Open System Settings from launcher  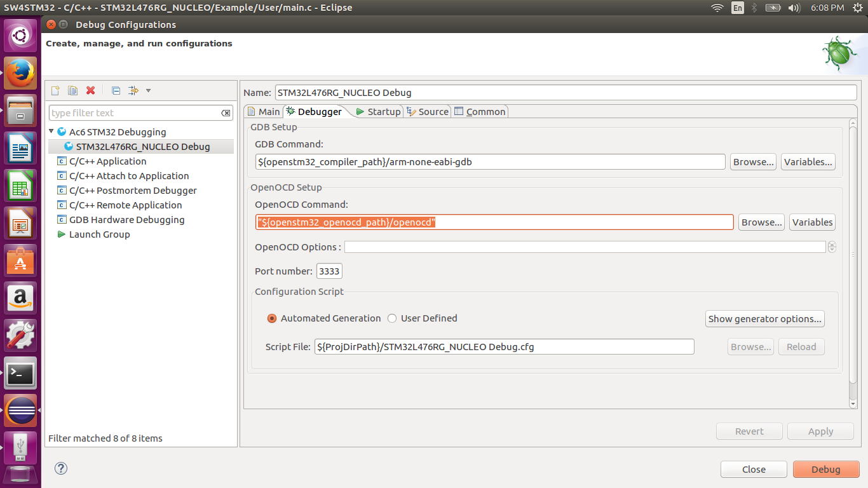(20, 336)
